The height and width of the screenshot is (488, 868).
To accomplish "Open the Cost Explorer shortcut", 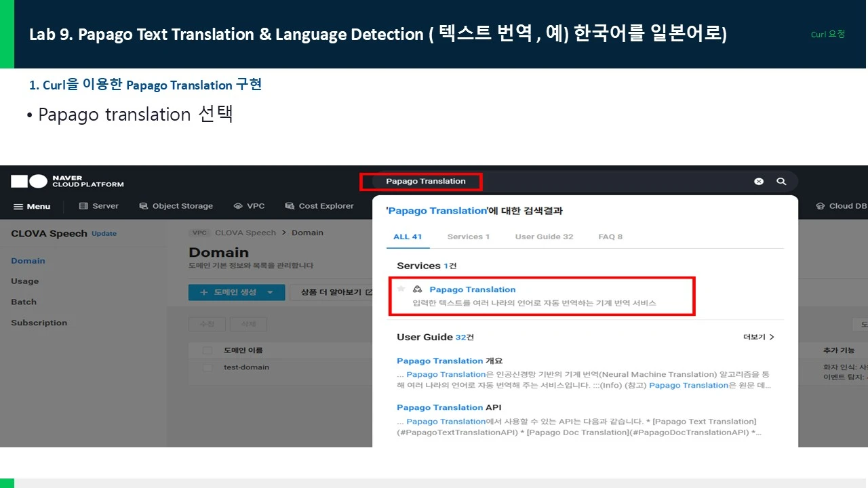I will tap(319, 206).
